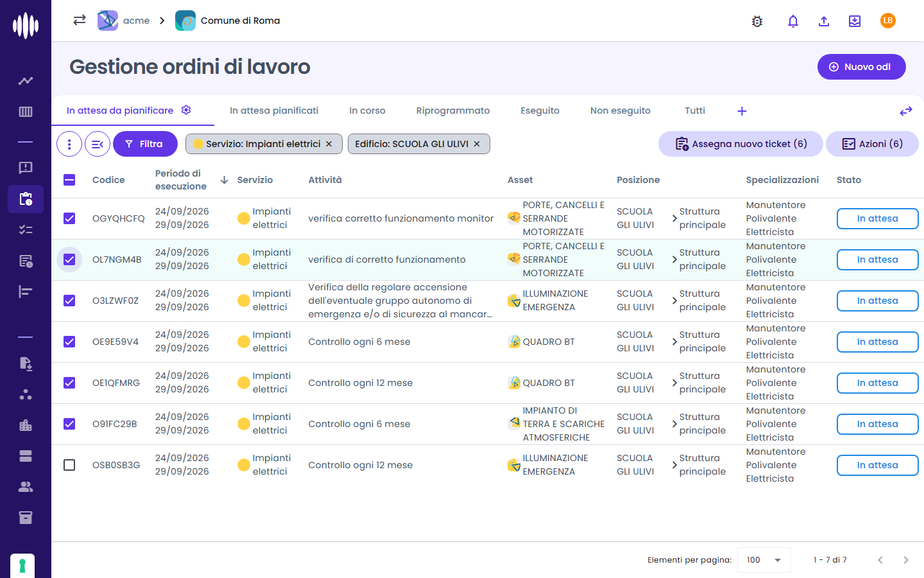Click the gear icon on In attesa da pianificare tab
The width and height of the screenshot is (924, 578).
(186, 110)
